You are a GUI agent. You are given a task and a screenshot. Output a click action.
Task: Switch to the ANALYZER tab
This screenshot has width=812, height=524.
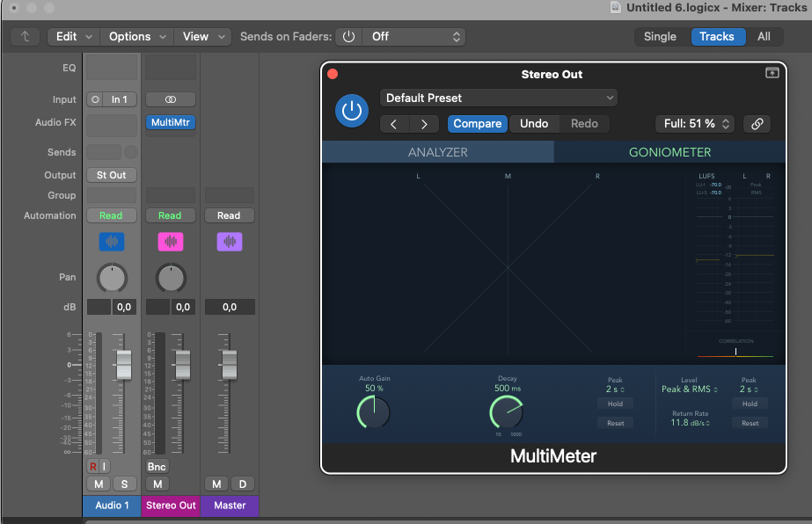pos(437,152)
